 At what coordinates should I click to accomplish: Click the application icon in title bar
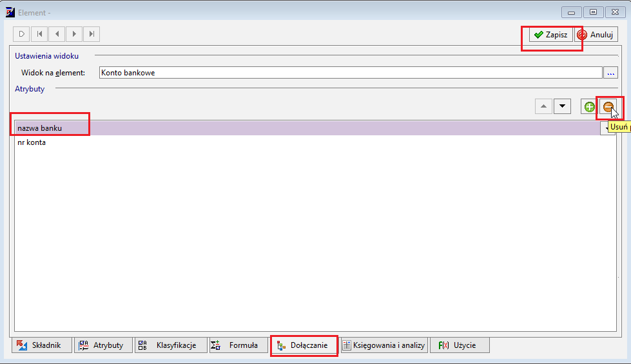pos(10,12)
